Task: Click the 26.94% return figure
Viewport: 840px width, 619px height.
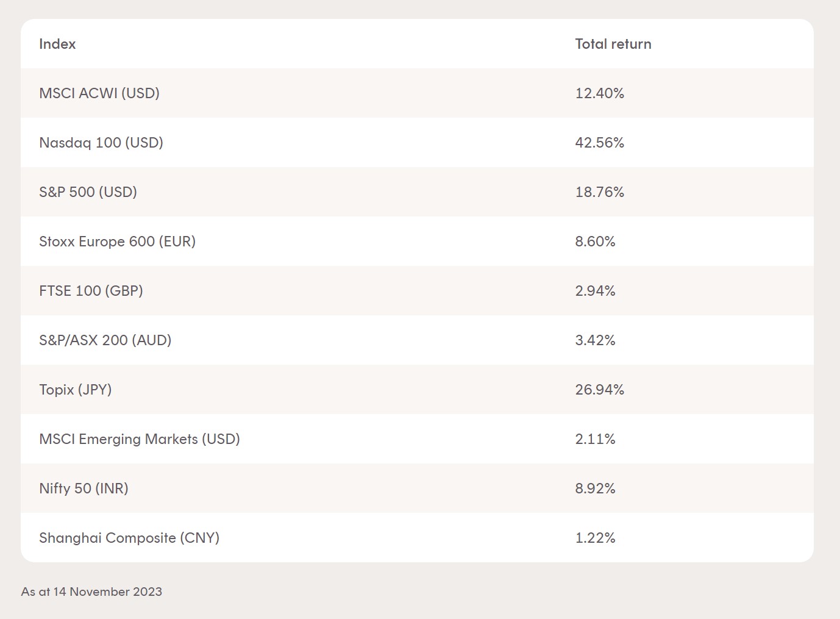Action: tap(599, 390)
